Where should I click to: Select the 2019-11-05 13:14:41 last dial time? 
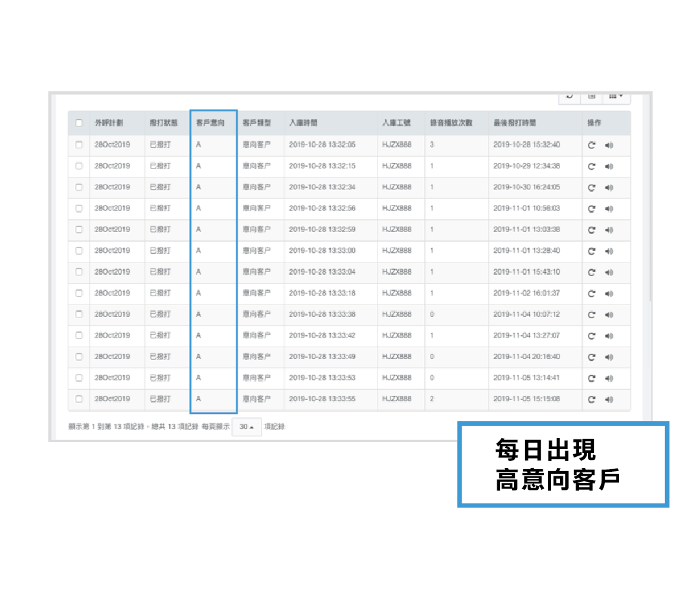pyautogui.click(x=526, y=377)
